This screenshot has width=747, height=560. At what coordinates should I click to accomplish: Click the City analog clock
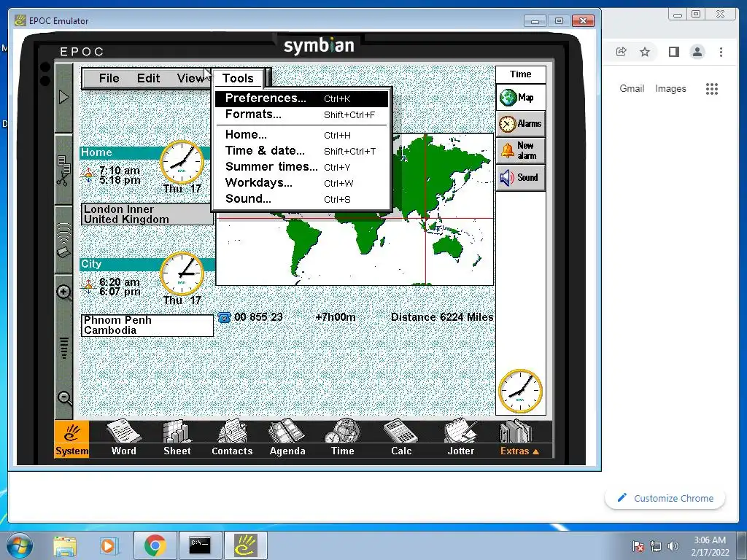182,274
